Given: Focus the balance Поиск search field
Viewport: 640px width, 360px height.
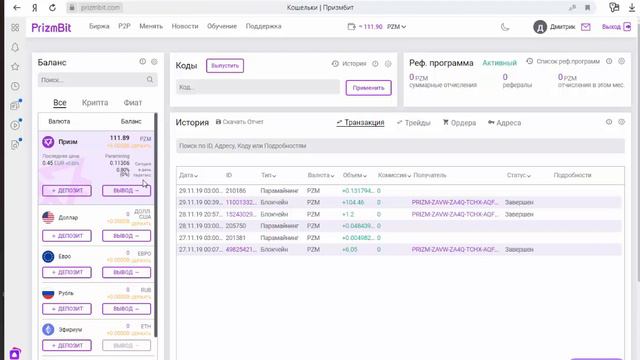Looking at the screenshot, I should tap(98, 80).
